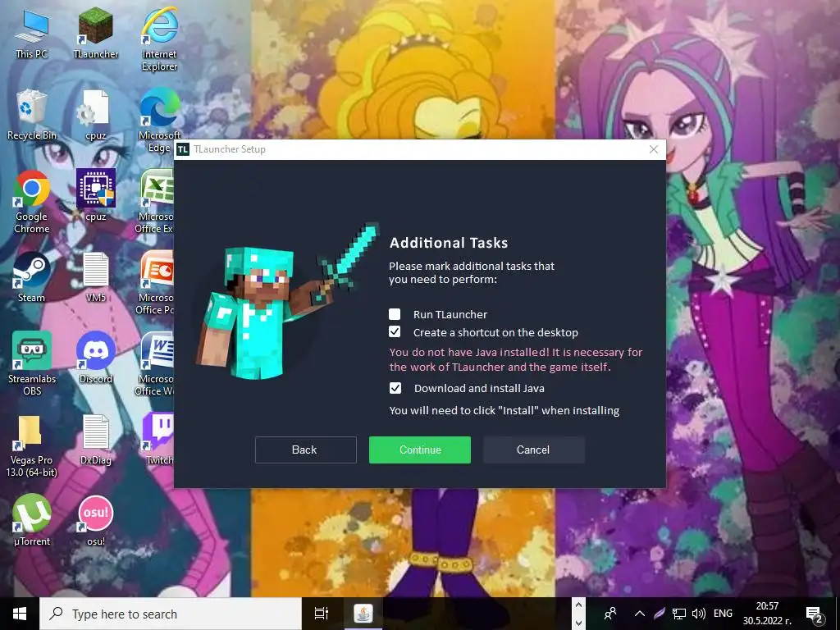Select the Microsoft Office Excel shortcut

155,203
